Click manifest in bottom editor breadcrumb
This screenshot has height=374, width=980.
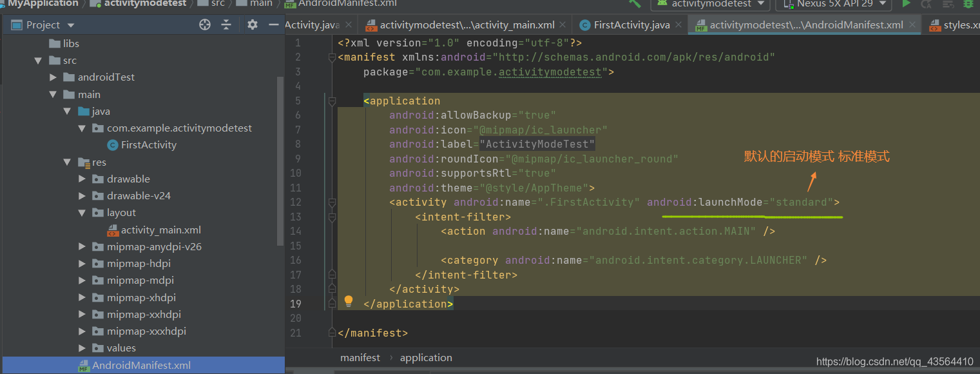coord(360,358)
